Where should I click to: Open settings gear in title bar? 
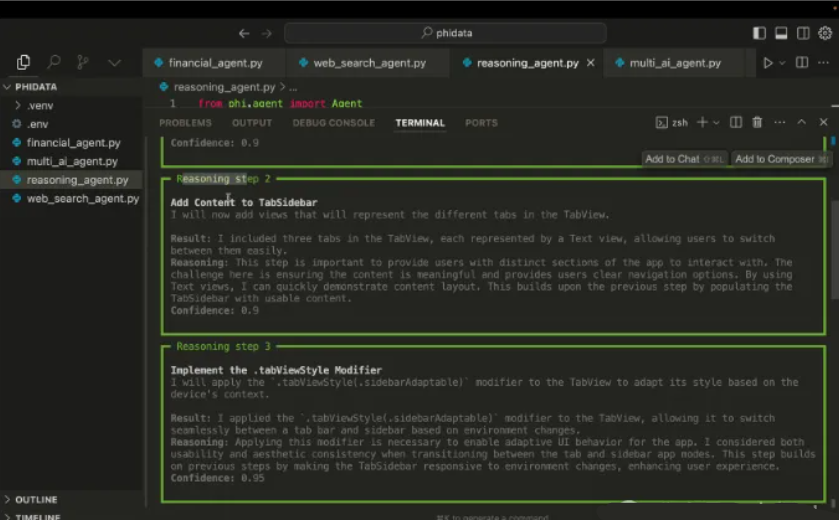[825, 33]
